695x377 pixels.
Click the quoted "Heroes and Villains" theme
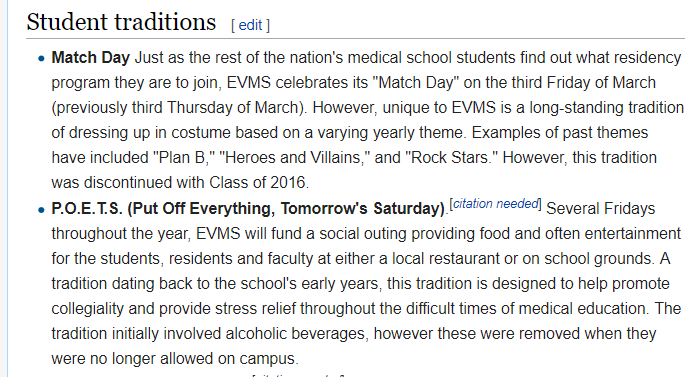pos(294,158)
